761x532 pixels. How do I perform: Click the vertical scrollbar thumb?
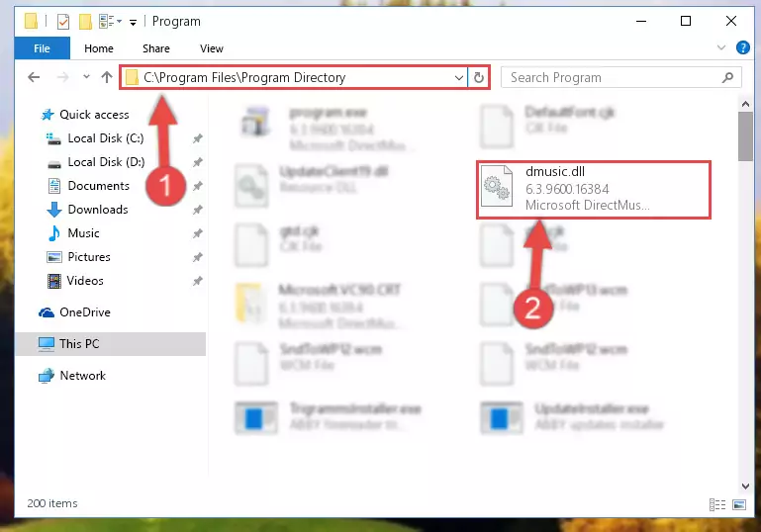745,136
